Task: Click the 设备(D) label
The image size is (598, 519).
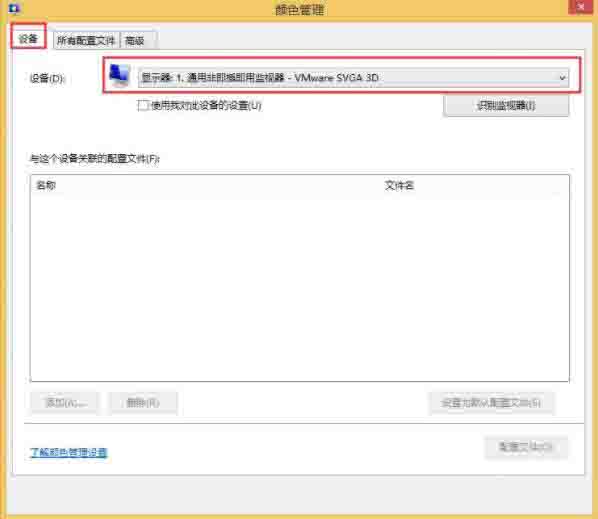Action: [47, 78]
